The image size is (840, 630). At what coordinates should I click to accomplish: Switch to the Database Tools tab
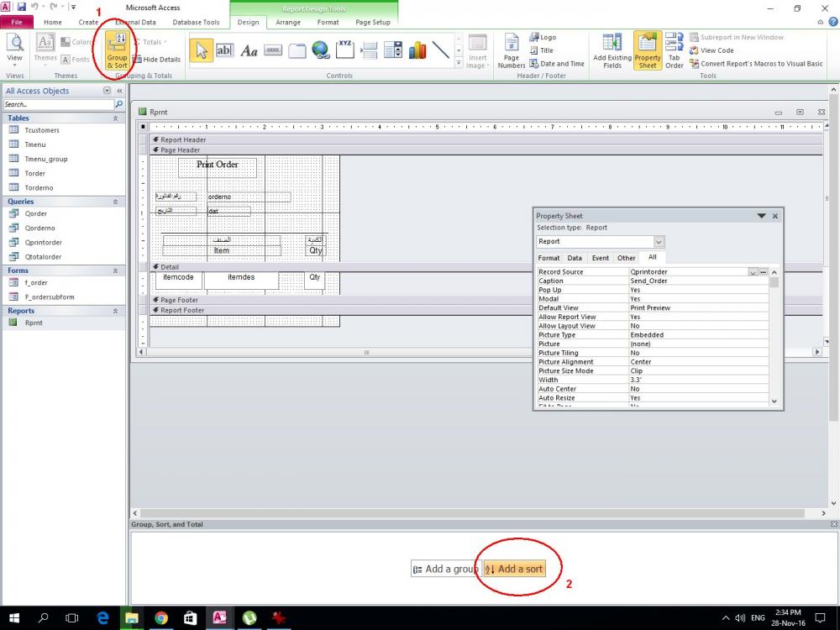tap(196, 22)
